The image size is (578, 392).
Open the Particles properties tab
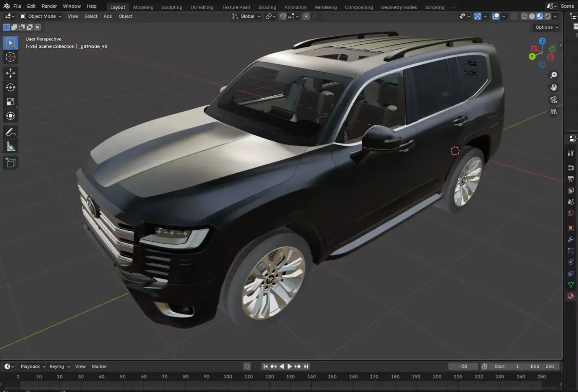[571, 251]
